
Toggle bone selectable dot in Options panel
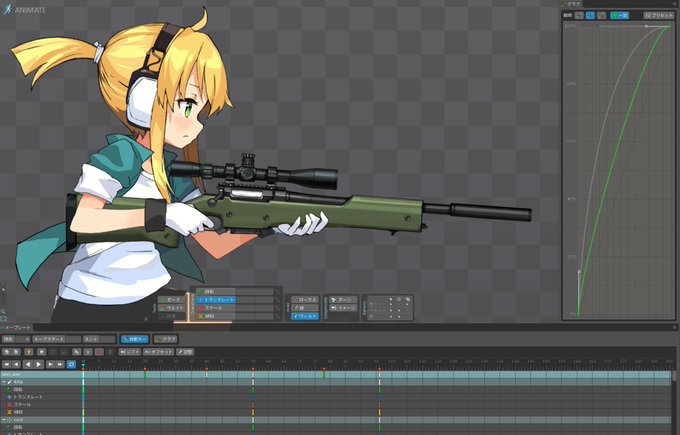[391, 304]
